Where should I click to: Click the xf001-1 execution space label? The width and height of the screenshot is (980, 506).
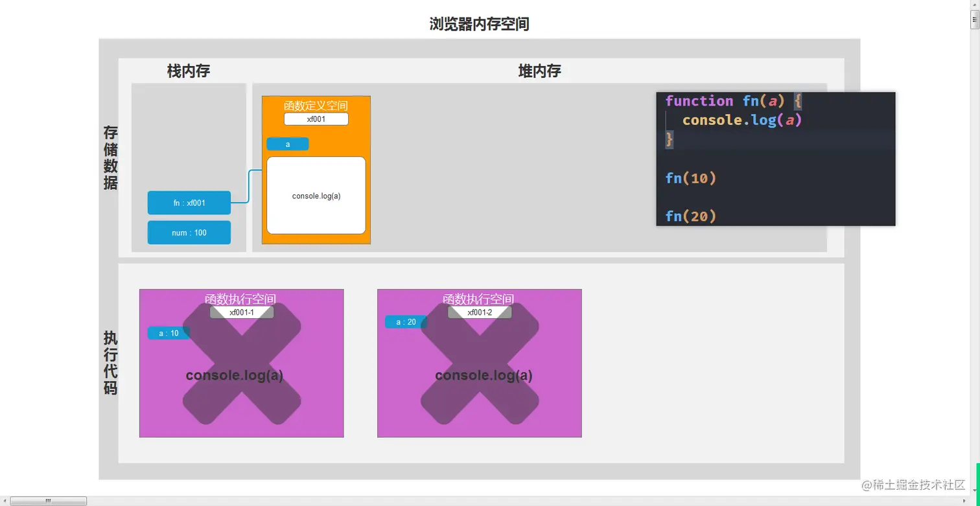point(242,312)
